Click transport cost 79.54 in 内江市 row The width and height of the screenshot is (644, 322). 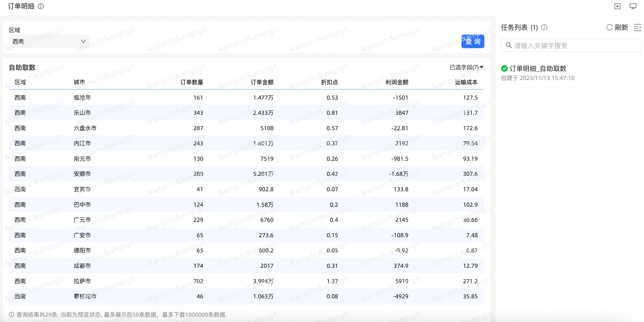[470, 143]
